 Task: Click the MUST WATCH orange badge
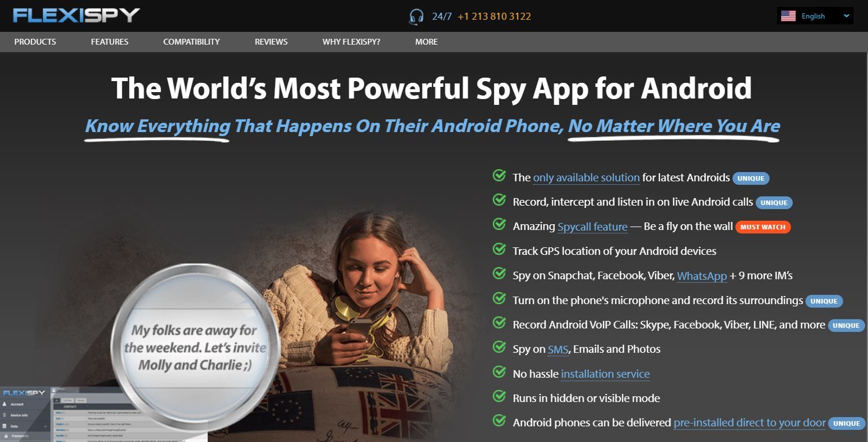click(763, 227)
